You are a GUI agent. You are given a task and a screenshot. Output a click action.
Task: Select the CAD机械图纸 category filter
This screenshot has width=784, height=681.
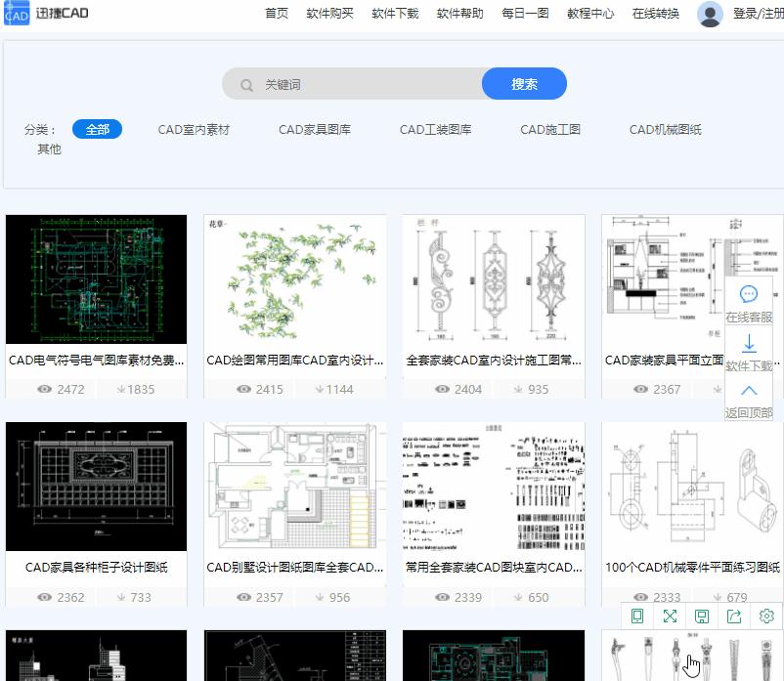[665, 128]
